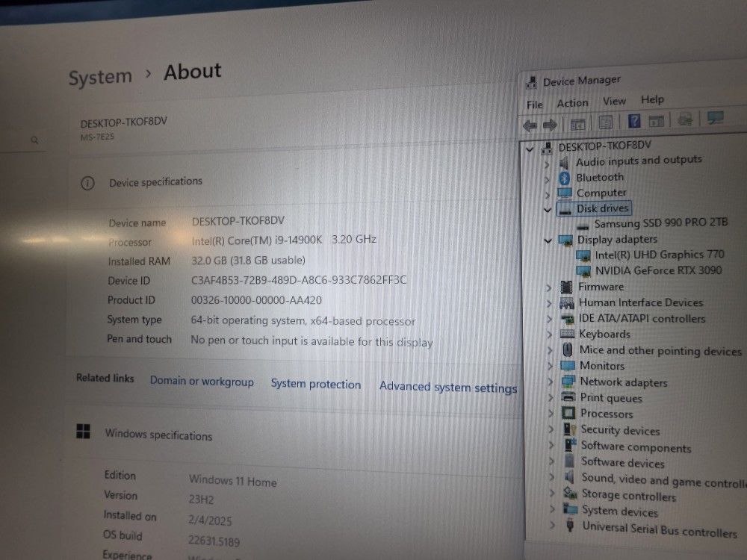Click the Bluetooth icon in device tree
This screenshot has height=560, width=747.
(x=565, y=178)
